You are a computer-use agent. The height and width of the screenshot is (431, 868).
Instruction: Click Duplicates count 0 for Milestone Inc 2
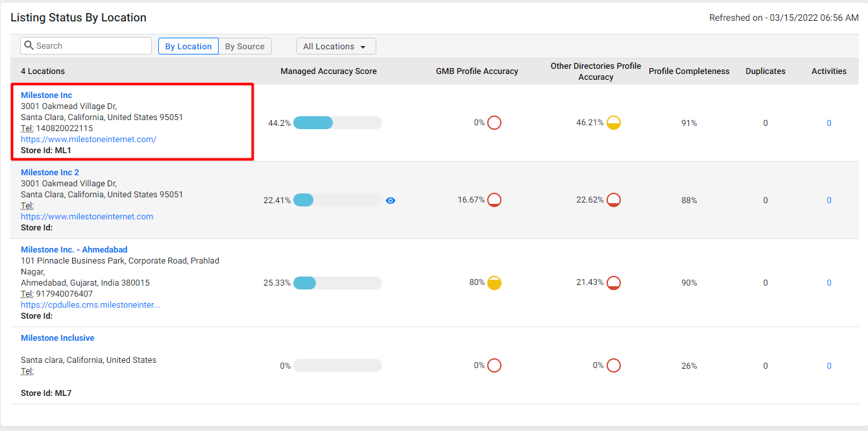[766, 201]
